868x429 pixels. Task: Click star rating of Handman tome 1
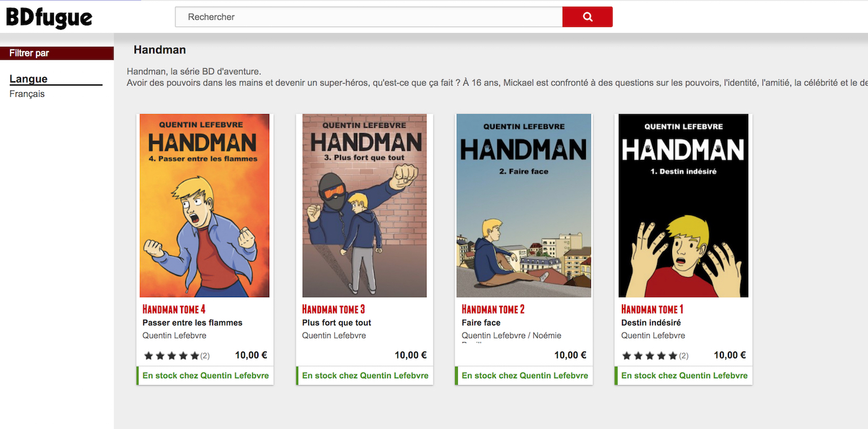tap(650, 356)
